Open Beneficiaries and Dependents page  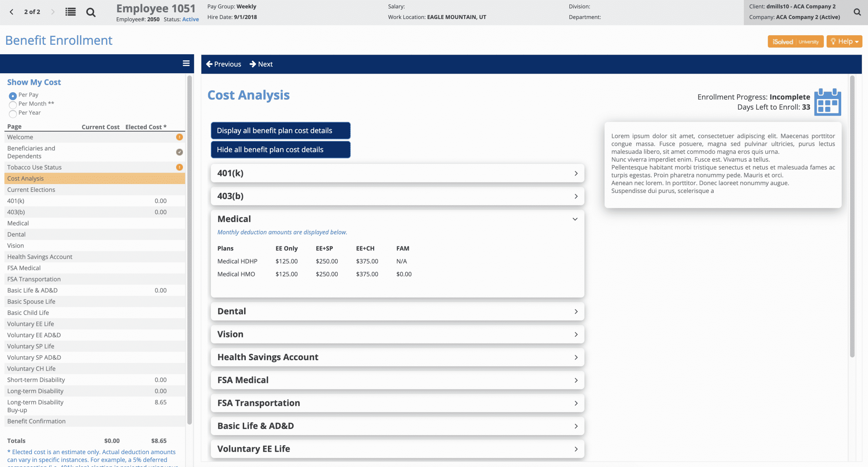pyautogui.click(x=31, y=152)
